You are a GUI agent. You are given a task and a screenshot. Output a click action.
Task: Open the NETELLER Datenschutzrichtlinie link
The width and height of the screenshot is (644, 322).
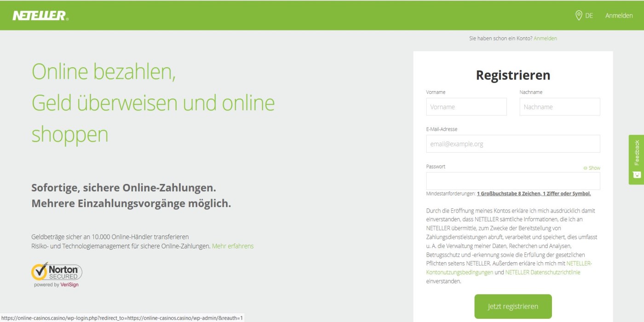[543, 272]
